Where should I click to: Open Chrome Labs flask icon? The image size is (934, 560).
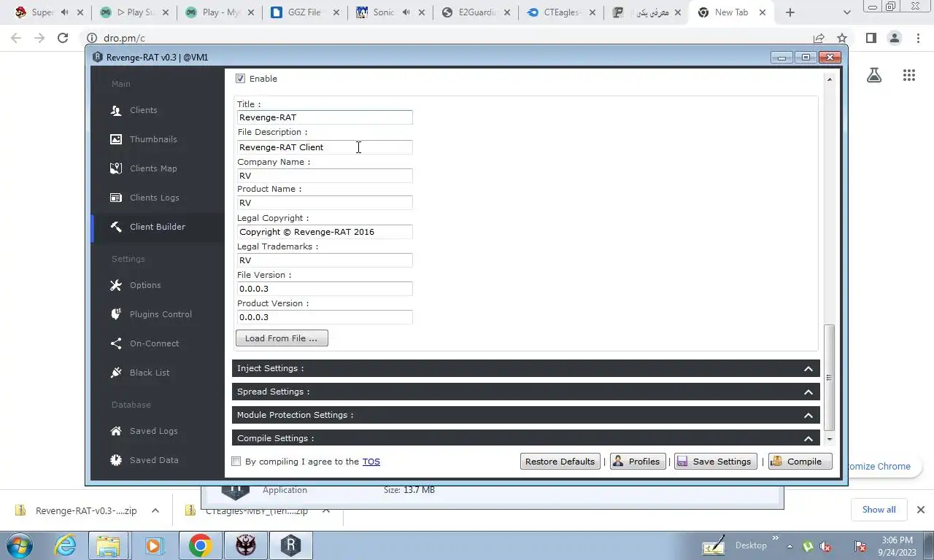[874, 75]
